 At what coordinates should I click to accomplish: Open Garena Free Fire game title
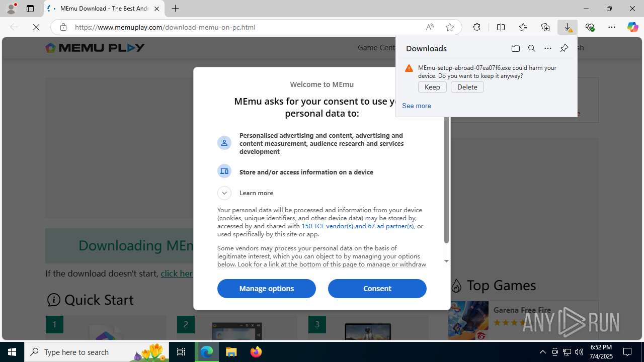point(522,310)
